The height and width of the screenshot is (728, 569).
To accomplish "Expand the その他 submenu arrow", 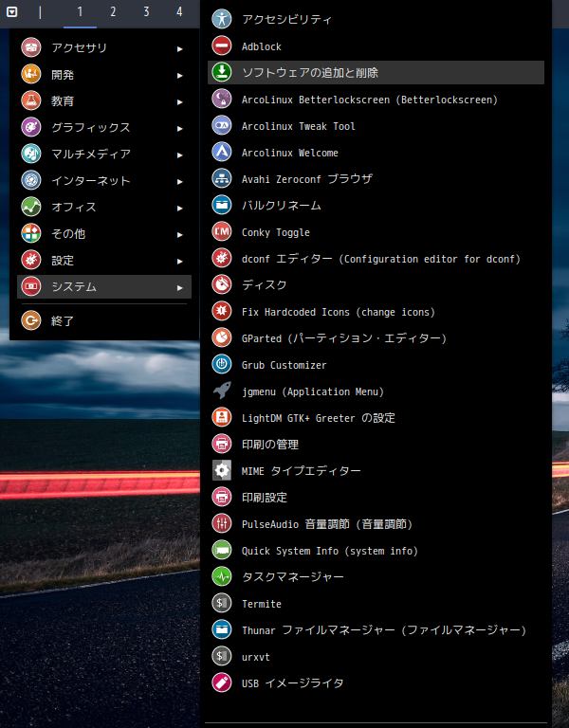I will 180,234.
